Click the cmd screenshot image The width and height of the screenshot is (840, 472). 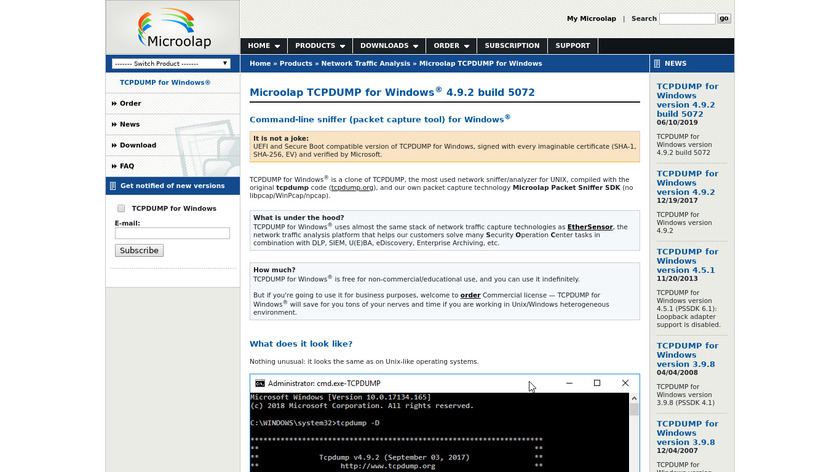(445, 423)
